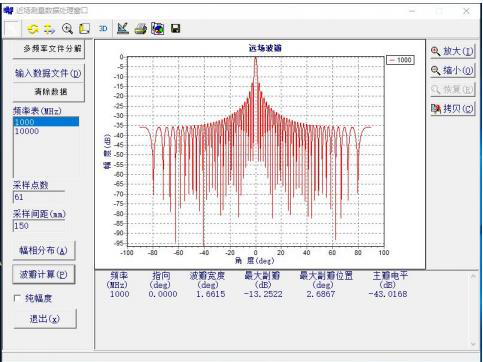Click the chart title 远场波瓣
This screenshot has height=362, width=483.
click(x=265, y=48)
